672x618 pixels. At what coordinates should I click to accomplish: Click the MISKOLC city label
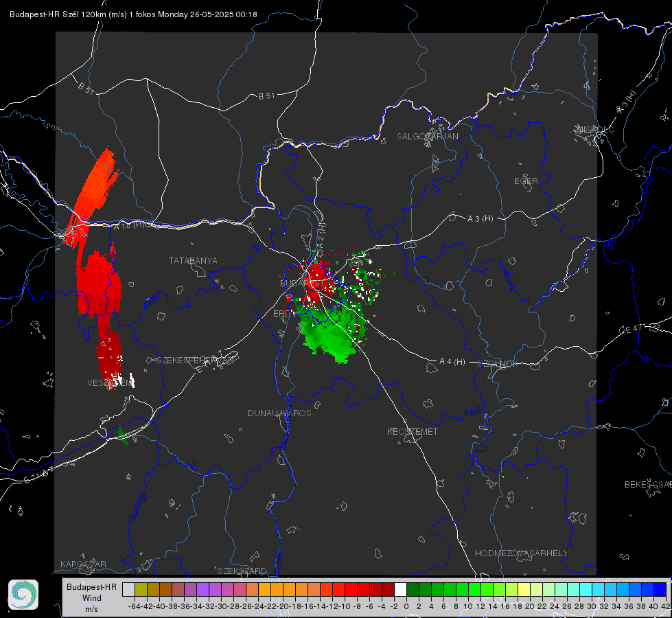click(595, 129)
